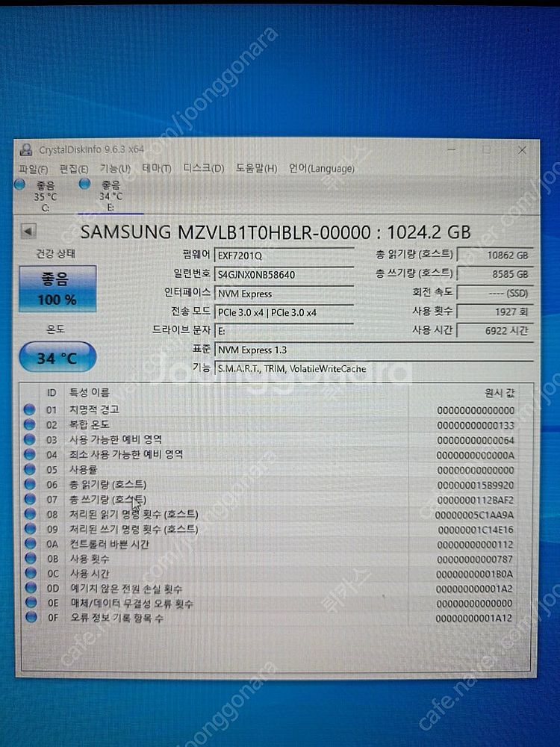The image size is (560, 747).
Task: Open the 디스크(D) menu
Action: (203, 168)
